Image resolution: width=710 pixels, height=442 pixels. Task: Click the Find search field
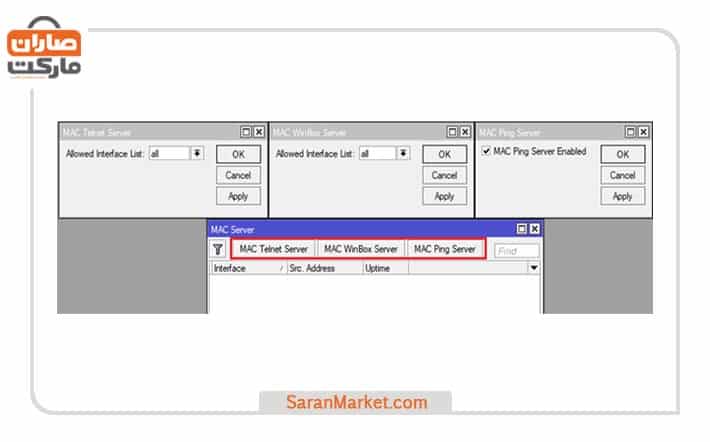(516, 251)
